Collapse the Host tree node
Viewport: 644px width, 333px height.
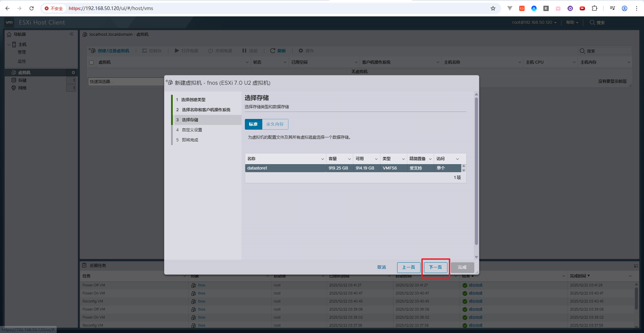(9, 45)
